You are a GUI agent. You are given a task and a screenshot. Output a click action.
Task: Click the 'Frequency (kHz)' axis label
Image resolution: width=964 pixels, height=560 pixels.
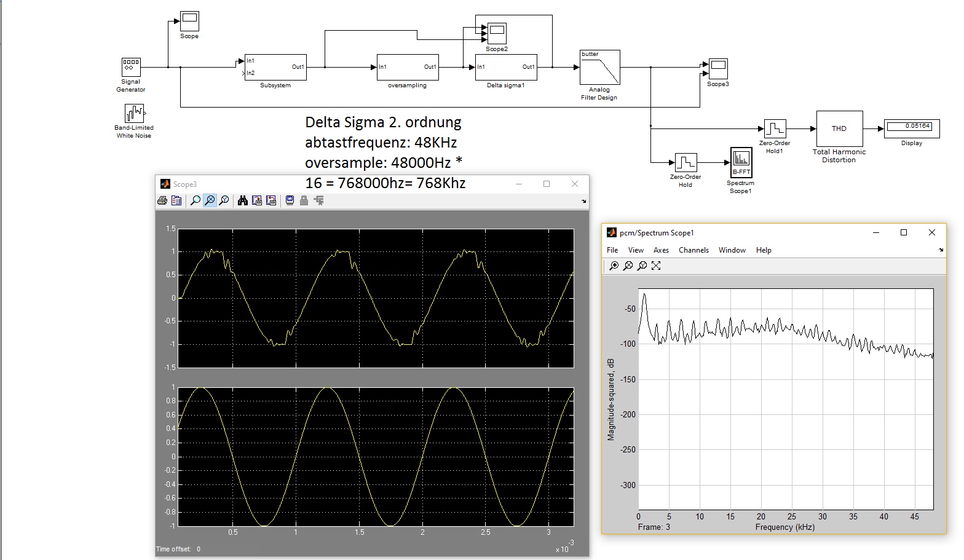click(x=785, y=527)
